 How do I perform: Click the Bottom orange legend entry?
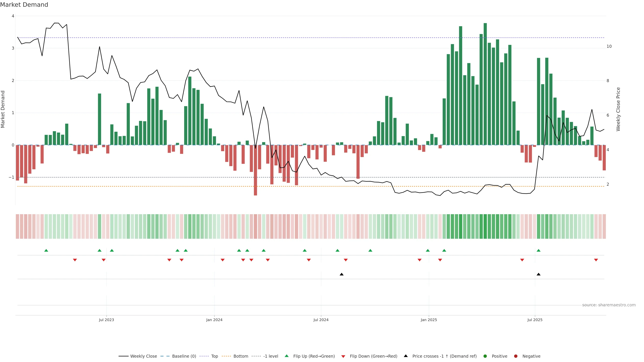[x=240, y=356]
